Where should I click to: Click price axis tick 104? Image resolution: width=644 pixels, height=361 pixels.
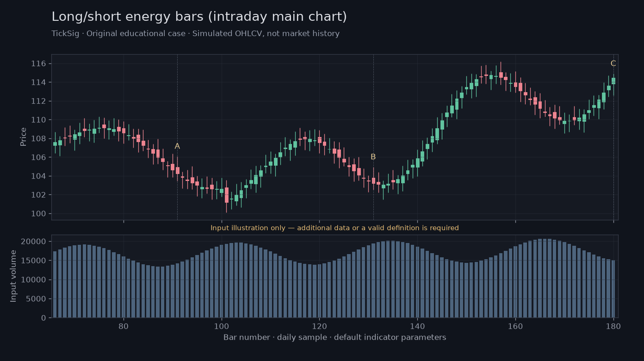38,176
